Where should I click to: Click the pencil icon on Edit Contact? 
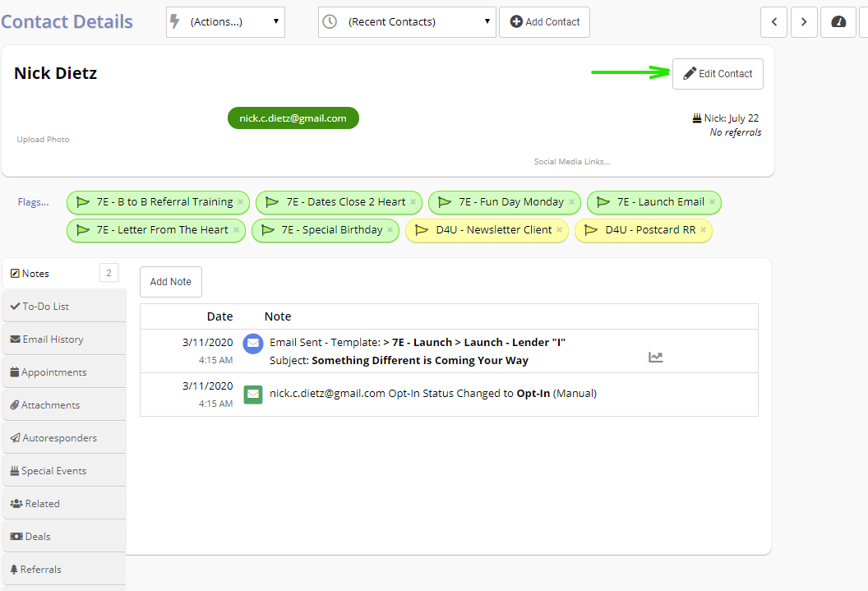(689, 74)
